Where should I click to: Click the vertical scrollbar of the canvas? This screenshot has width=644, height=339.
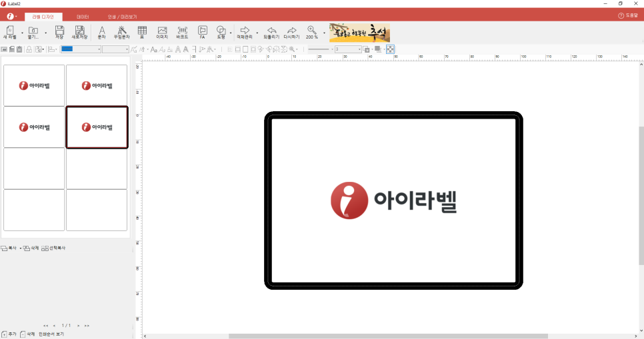(641, 196)
